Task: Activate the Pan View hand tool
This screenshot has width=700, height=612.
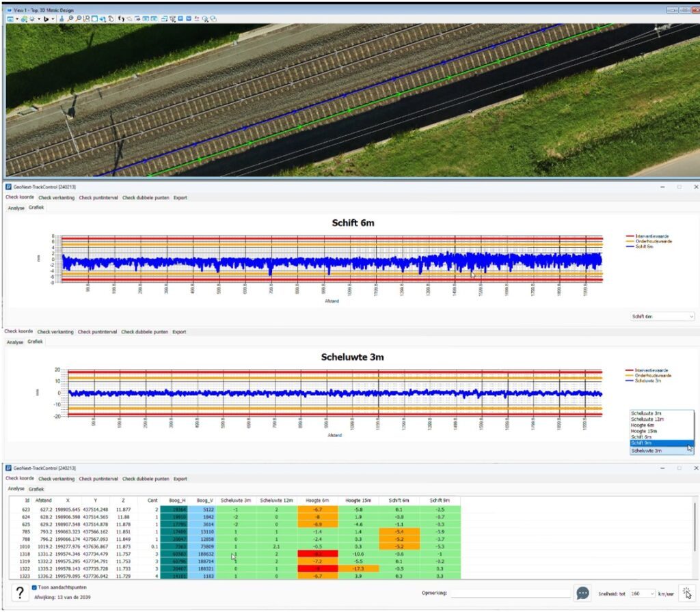Action: pyautogui.click(x=111, y=18)
